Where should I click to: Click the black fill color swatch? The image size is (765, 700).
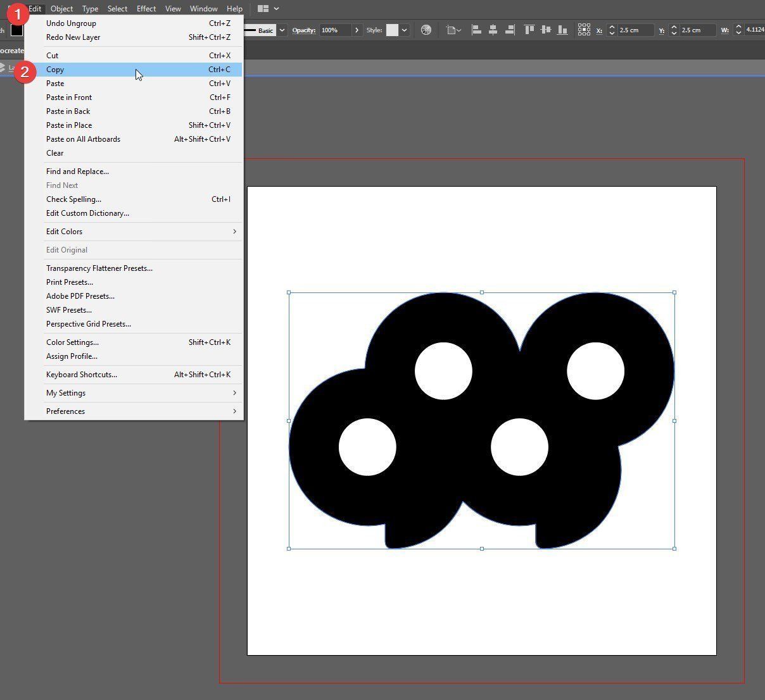[17, 30]
